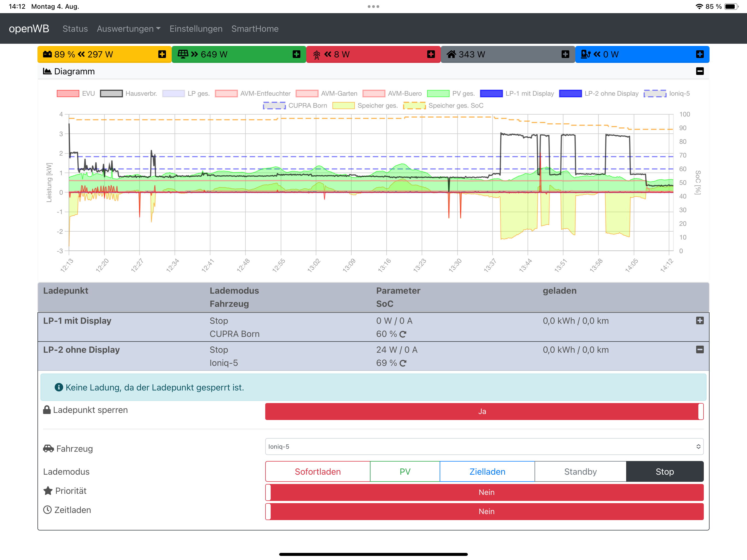
Task: Collapse the Diagramm panel
Action: [x=699, y=71]
